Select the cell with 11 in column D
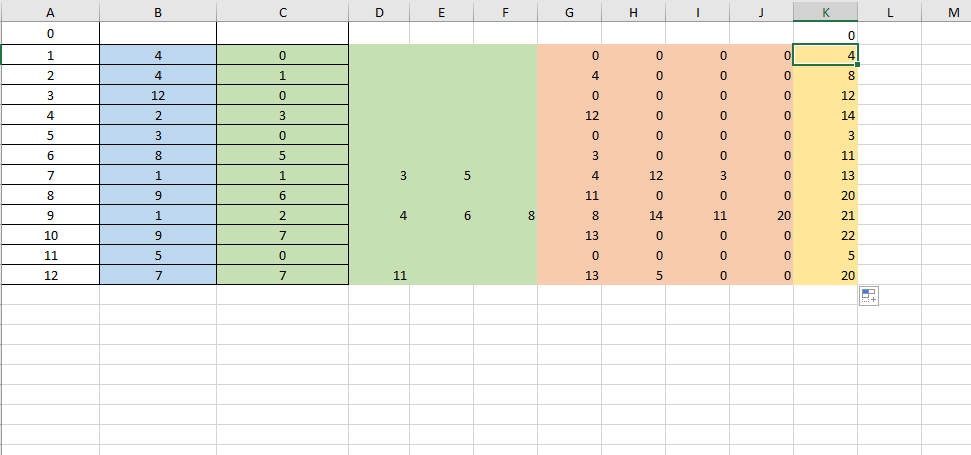The height and width of the screenshot is (455, 971). (x=379, y=275)
